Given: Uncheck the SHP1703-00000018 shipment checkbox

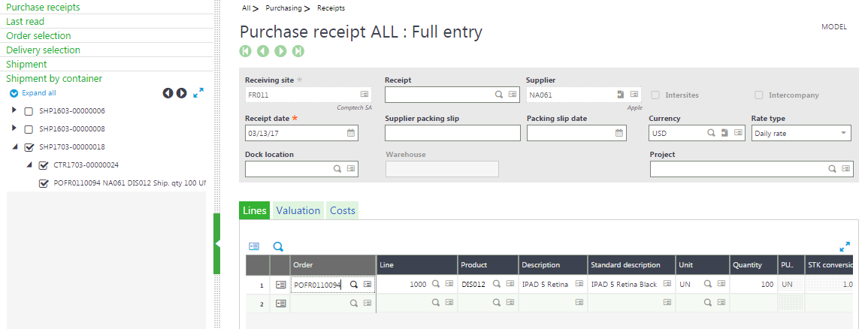Looking at the screenshot, I should [x=29, y=148].
